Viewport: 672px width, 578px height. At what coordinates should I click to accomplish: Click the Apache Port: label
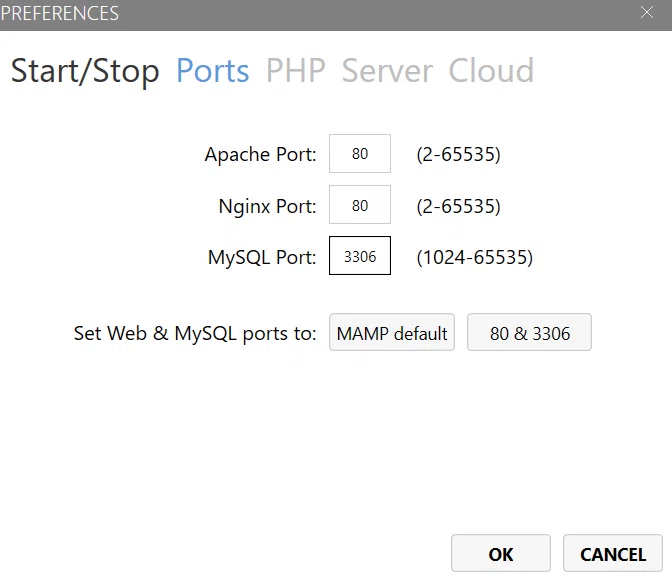260,154
